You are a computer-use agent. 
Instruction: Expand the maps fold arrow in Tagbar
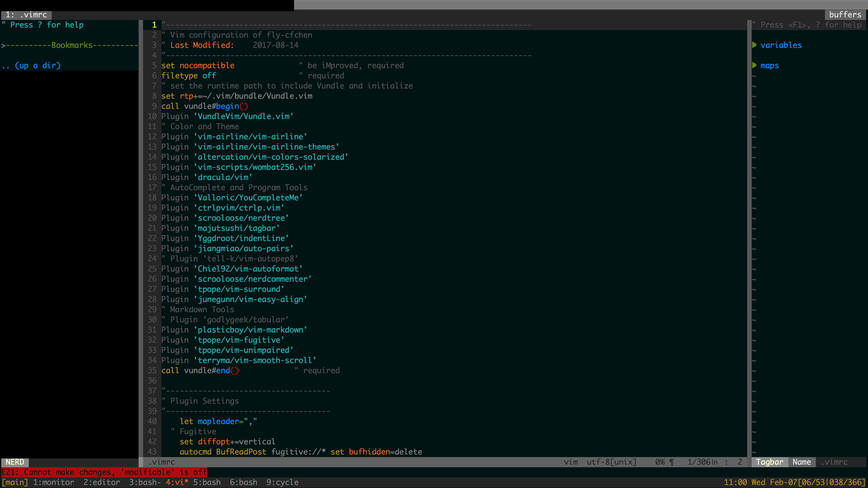[754, 65]
